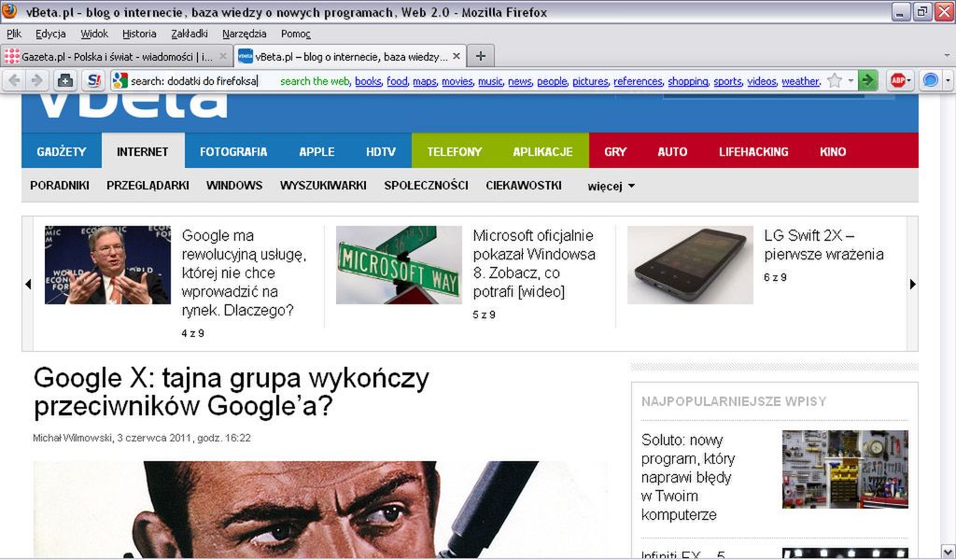Open the Adblock Plus dropdown arrow
Viewport: 956px width, 560px height.
[x=909, y=80]
